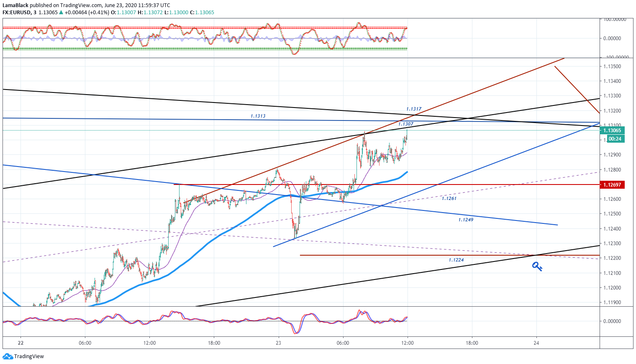This screenshot has width=636, height=364.
Task: Click the 1.1307 line annotation
Action: pyautogui.click(x=406, y=124)
